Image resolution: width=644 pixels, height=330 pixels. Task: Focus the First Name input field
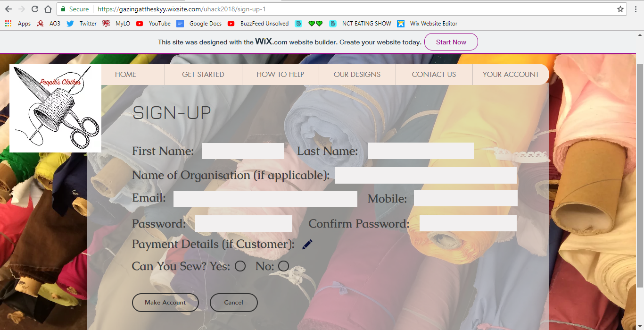coord(243,151)
